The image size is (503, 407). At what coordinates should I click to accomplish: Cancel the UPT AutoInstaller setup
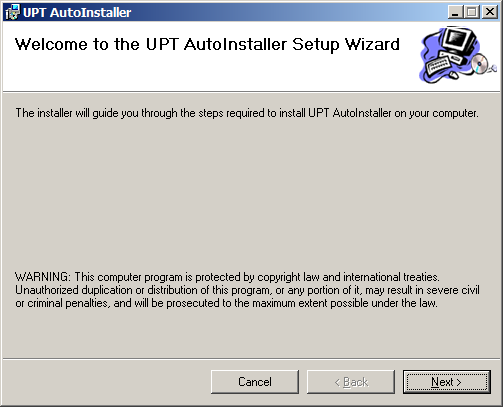pos(255,382)
